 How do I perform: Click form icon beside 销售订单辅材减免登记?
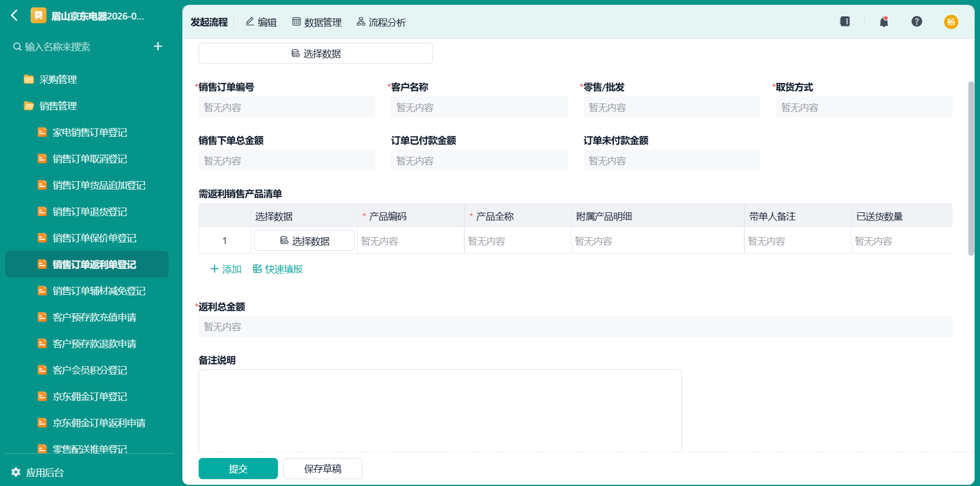(42, 291)
